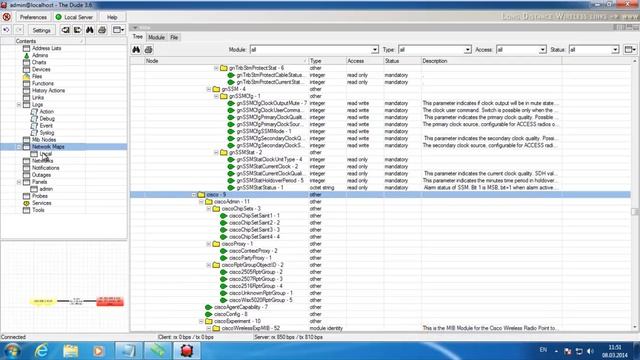Image resolution: width=640 pixels, height=360 pixels.
Task: Open Settings from the toolbar
Action: tap(41, 30)
